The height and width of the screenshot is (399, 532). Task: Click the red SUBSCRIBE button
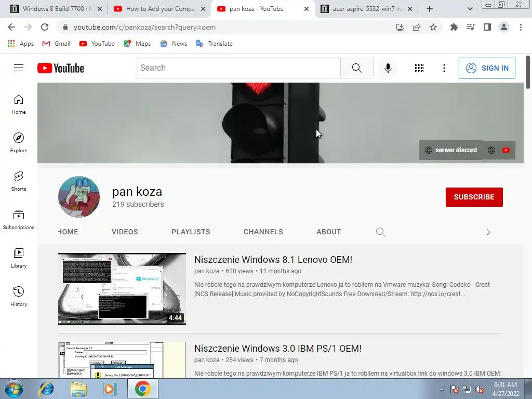pyautogui.click(x=474, y=197)
